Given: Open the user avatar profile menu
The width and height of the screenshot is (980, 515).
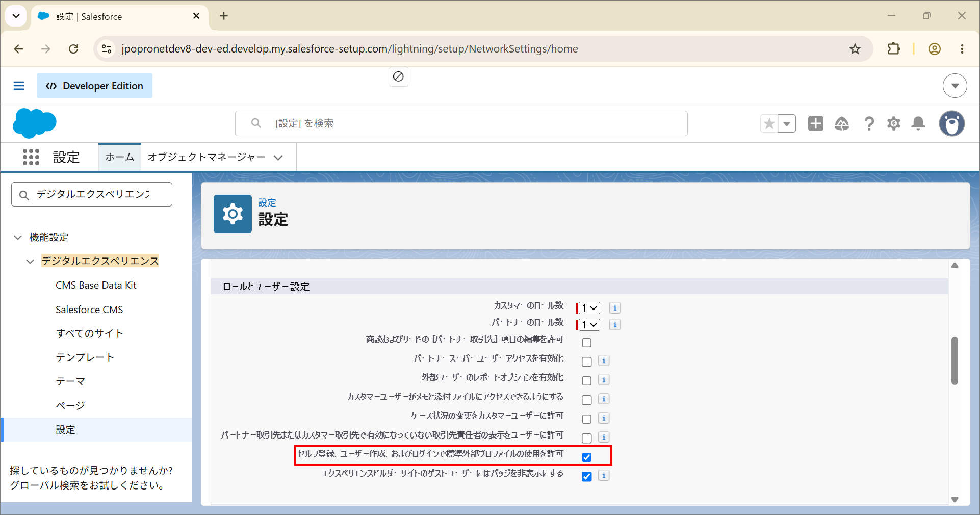Looking at the screenshot, I should (x=952, y=123).
